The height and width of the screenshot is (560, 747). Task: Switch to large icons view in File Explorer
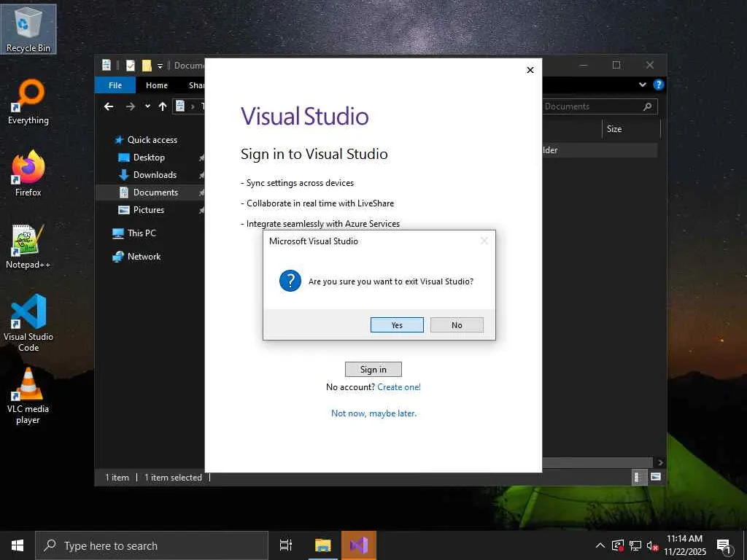(656, 477)
